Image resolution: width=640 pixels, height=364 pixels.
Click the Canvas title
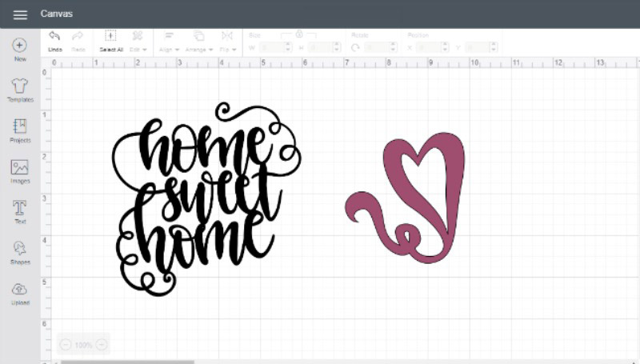[56, 14]
